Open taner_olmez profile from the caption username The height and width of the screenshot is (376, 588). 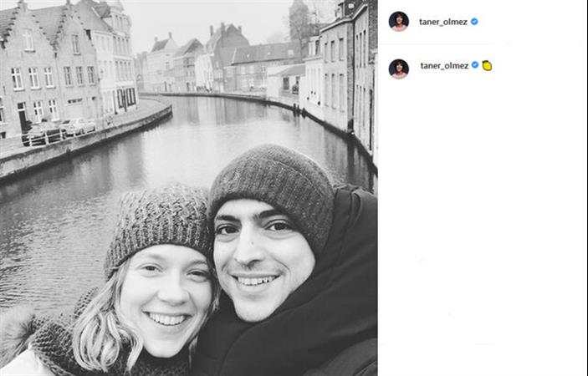tap(444, 66)
